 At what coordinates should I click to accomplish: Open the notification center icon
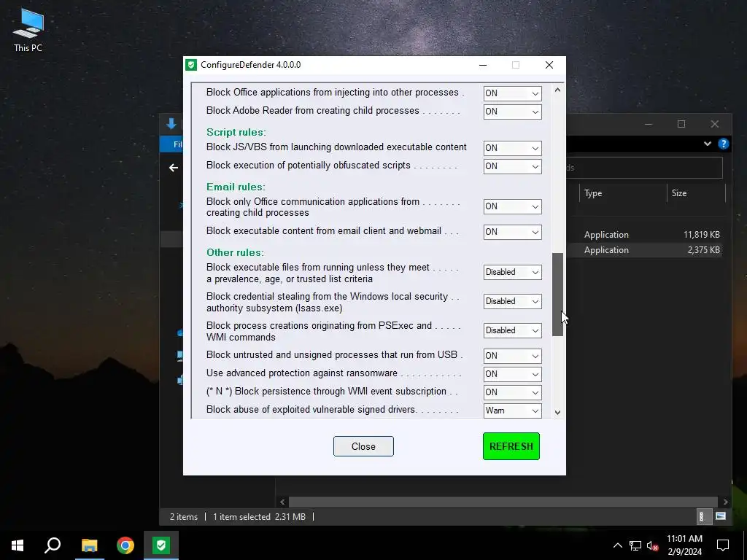click(x=723, y=545)
